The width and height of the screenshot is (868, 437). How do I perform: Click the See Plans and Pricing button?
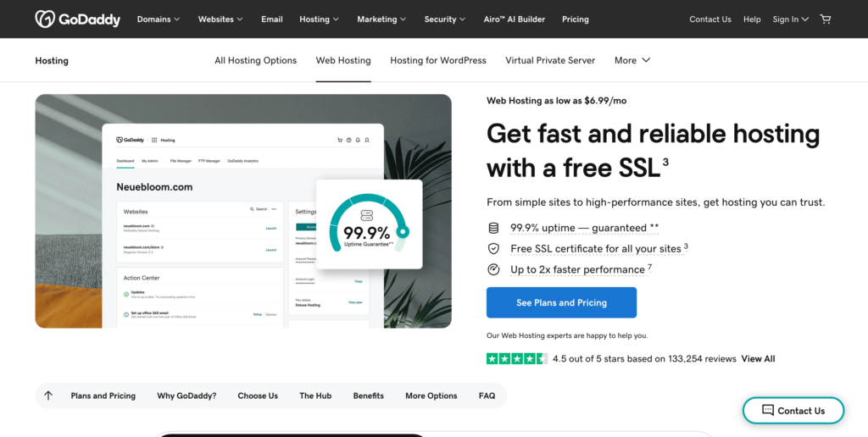(561, 302)
